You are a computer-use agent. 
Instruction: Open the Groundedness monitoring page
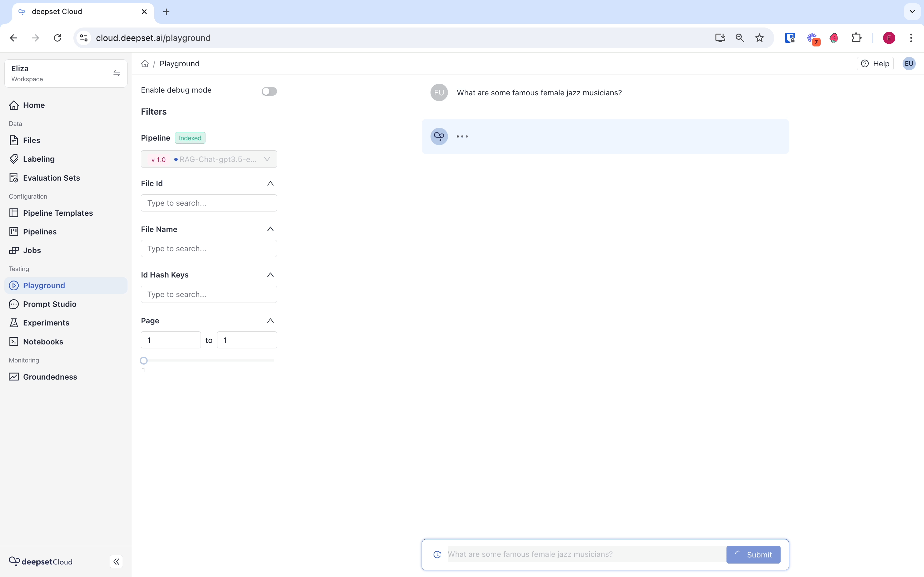50,377
